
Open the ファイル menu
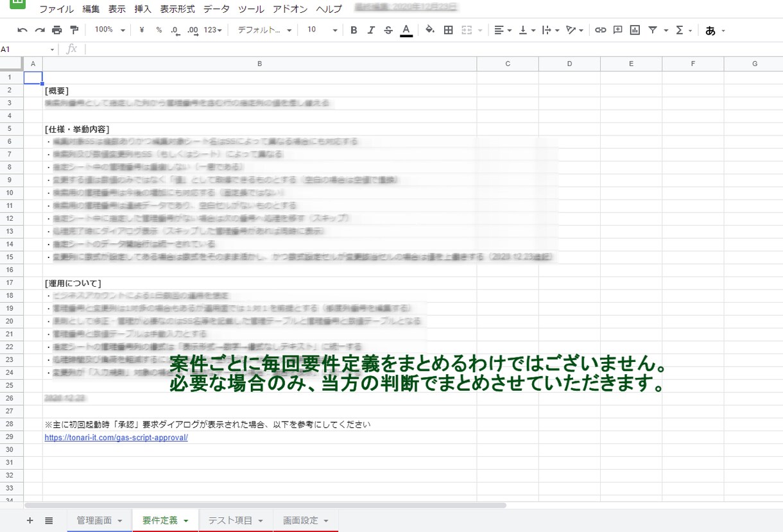click(x=56, y=9)
